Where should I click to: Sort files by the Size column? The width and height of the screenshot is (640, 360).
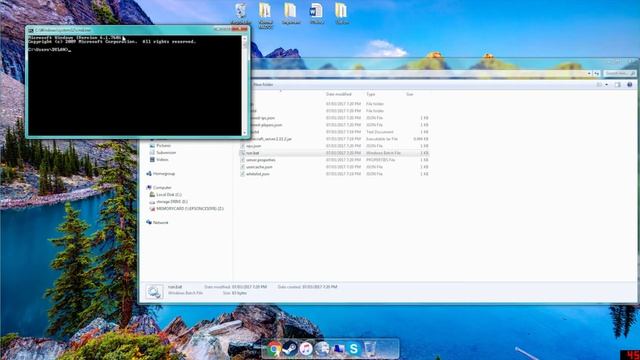409,94
